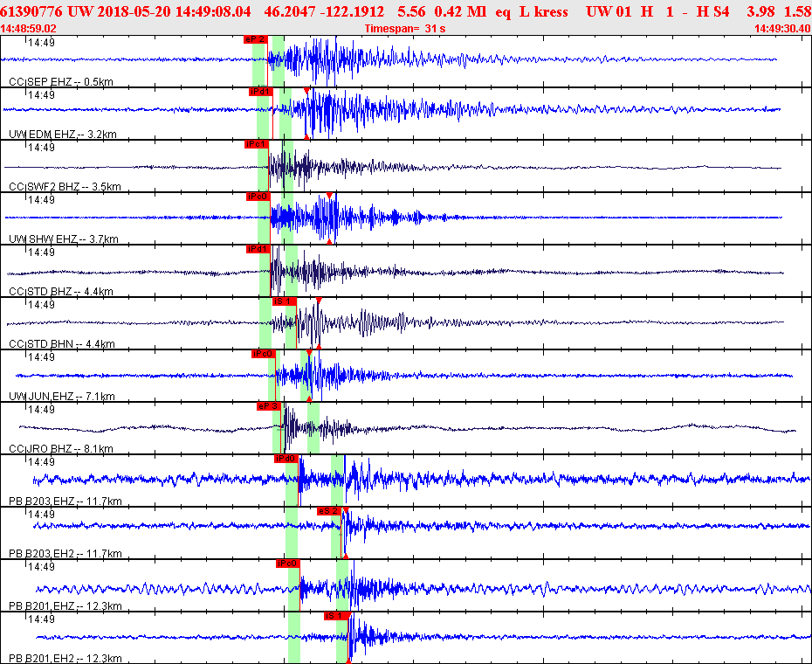The image size is (812, 664).
Task: Click the iS 1 pick flag on B201 EH2 trace
Action: pyautogui.click(x=336, y=616)
